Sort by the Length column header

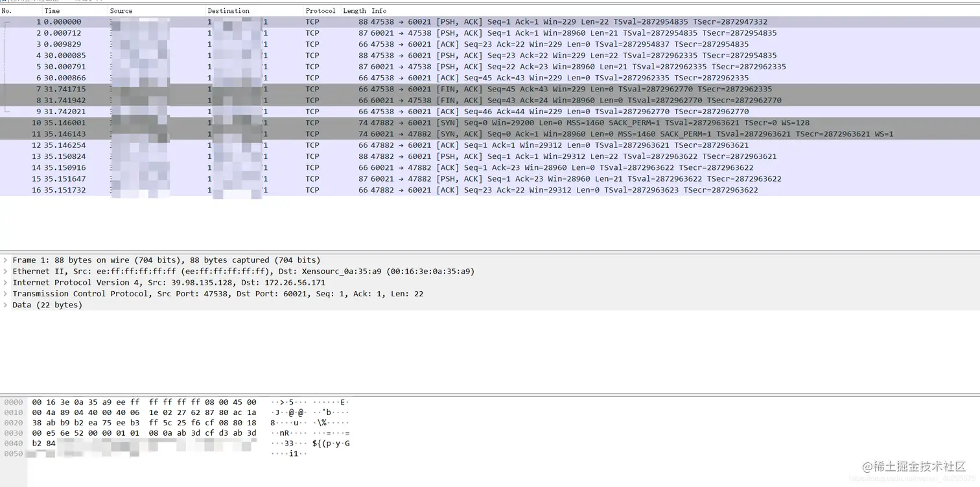coord(355,11)
